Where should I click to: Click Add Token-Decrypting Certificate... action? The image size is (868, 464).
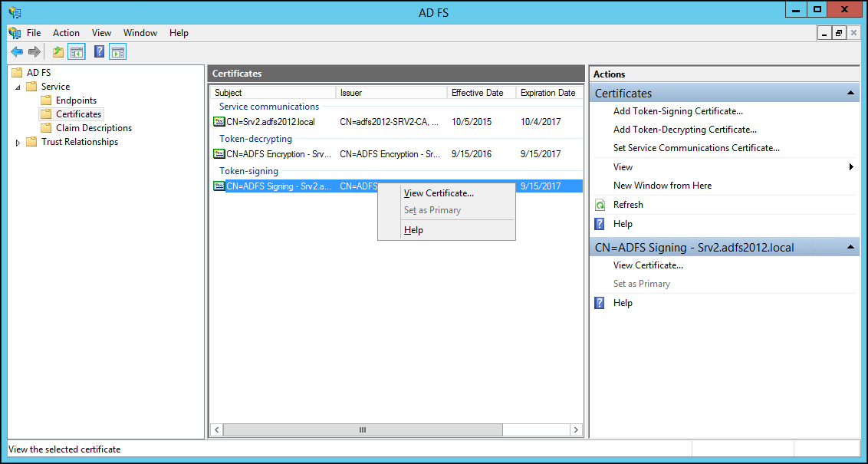[x=685, y=130]
